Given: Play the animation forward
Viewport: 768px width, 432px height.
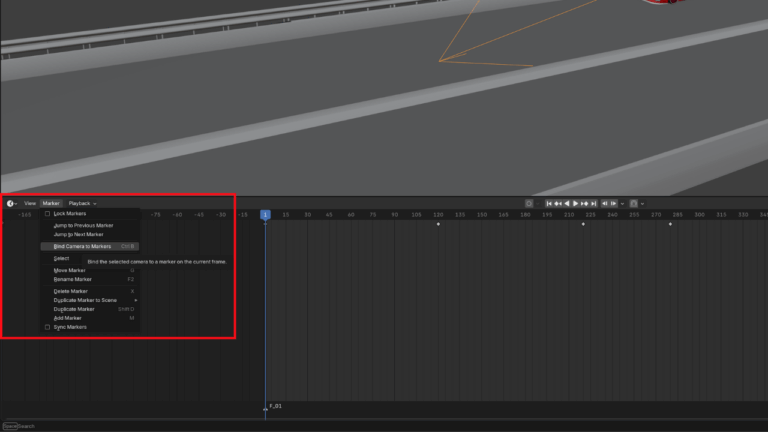Looking at the screenshot, I should point(576,203).
